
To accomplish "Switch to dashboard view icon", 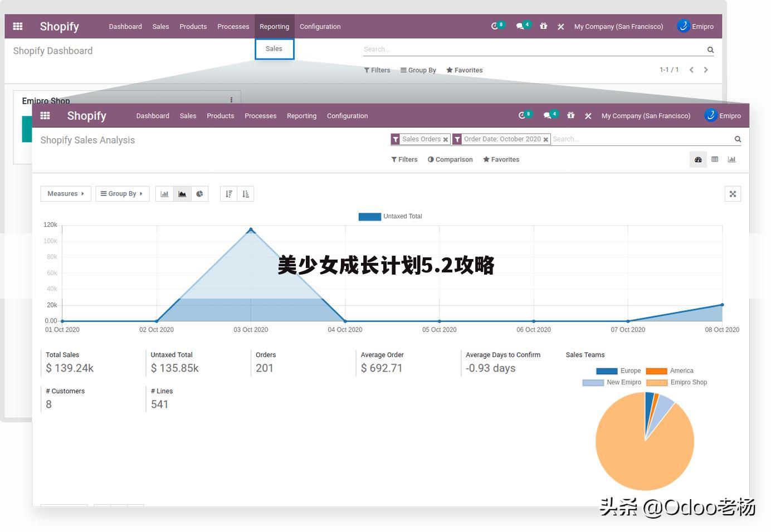I will point(698,159).
